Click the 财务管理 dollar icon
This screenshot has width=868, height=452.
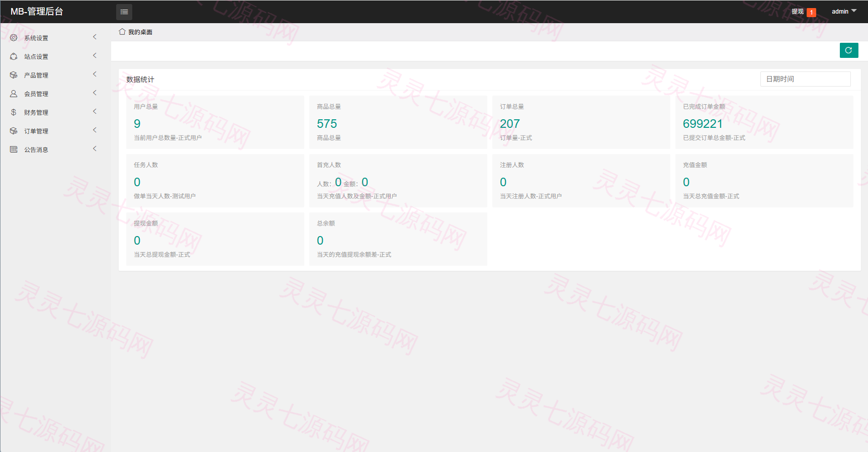(x=14, y=112)
